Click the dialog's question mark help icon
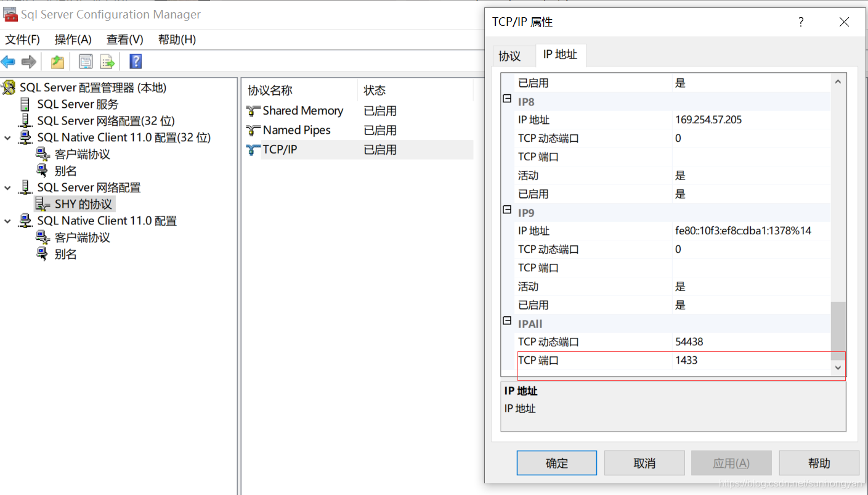868x495 pixels. click(x=801, y=22)
